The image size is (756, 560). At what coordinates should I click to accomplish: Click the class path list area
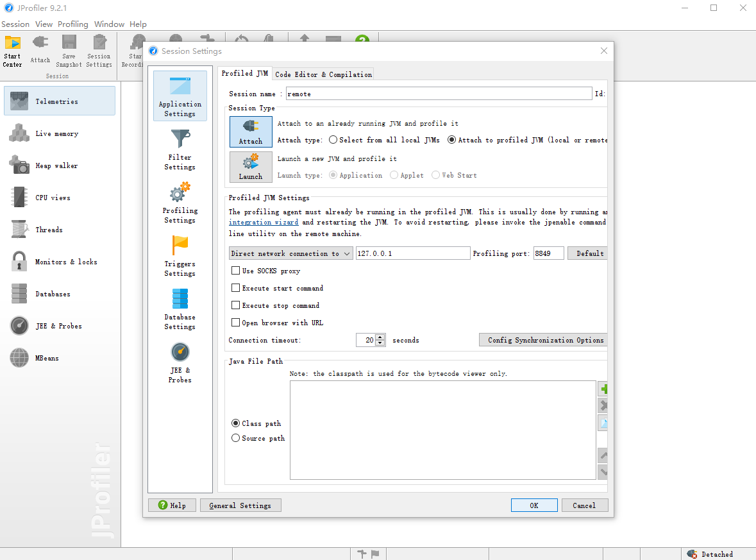(442, 430)
